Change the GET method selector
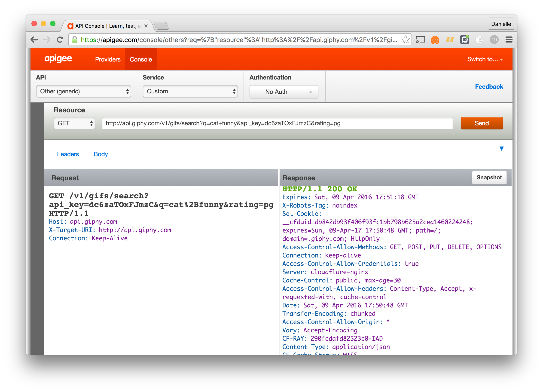The image size is (543, 392). pyautogui.click(x=74, y=123)
